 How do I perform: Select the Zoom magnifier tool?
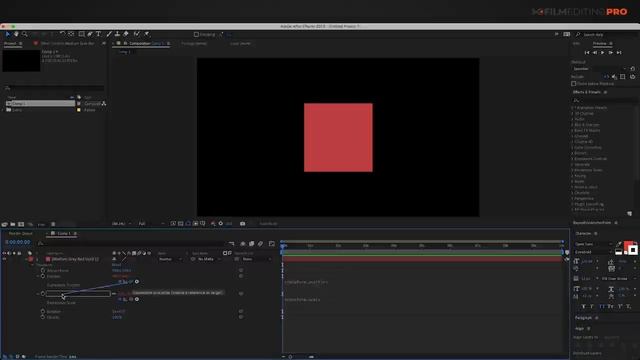point(24,34)
